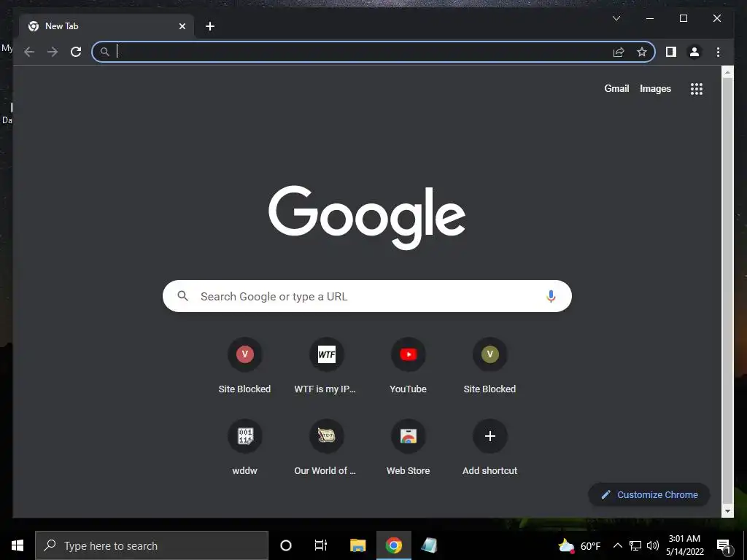The width and height of the screenshot is (747, 560).
Task: Open the notification center icon
Action: coord(724,546)
